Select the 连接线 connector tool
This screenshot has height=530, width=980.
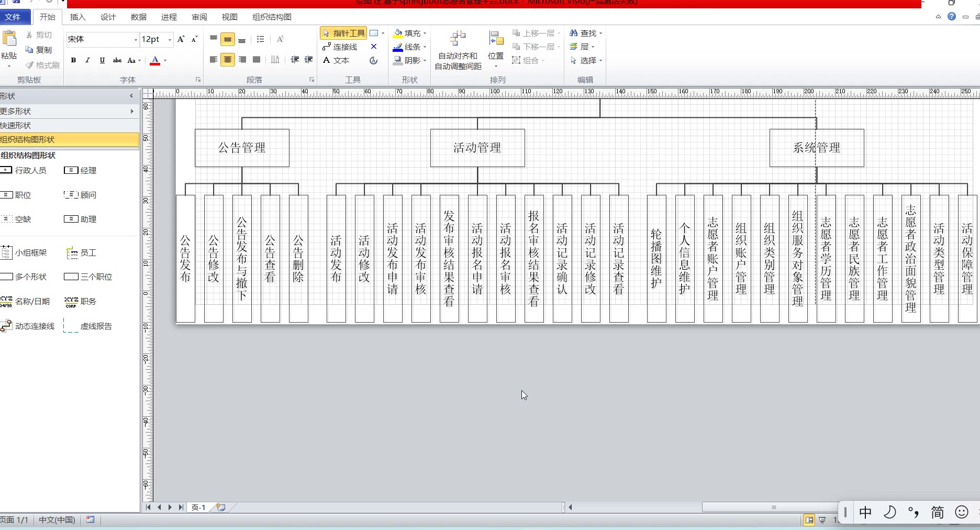(340, 47)
